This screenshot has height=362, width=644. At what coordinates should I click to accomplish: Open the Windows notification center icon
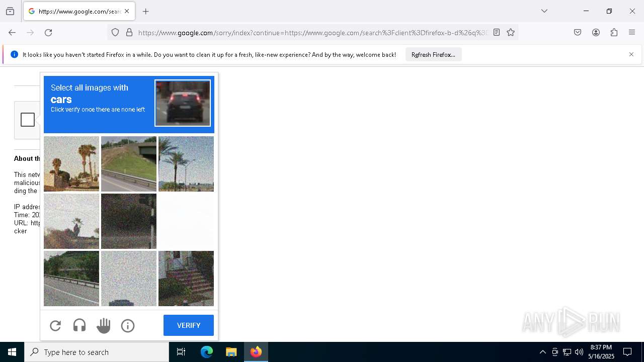click(x=627, y=352)
